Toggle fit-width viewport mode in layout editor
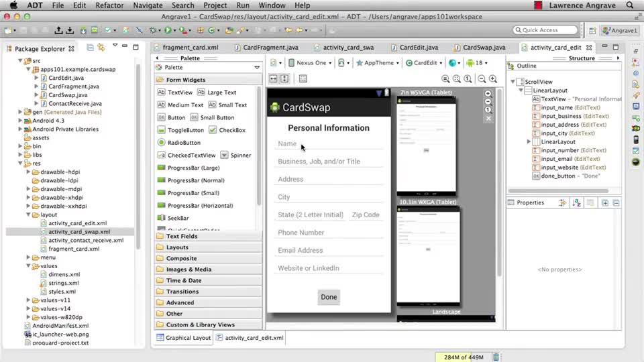 (274, 79)
